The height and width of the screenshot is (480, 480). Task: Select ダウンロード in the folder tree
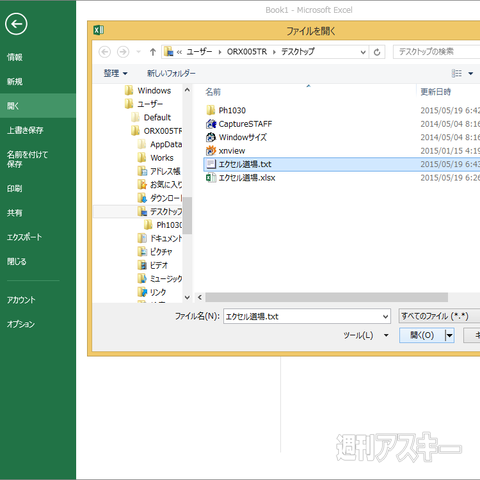point(160,198)
